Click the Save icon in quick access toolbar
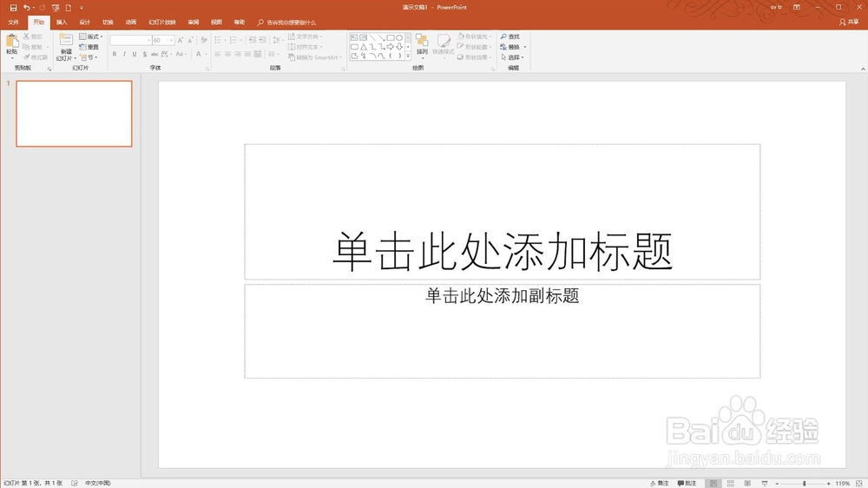868x488 pixels. click(13, 8)
